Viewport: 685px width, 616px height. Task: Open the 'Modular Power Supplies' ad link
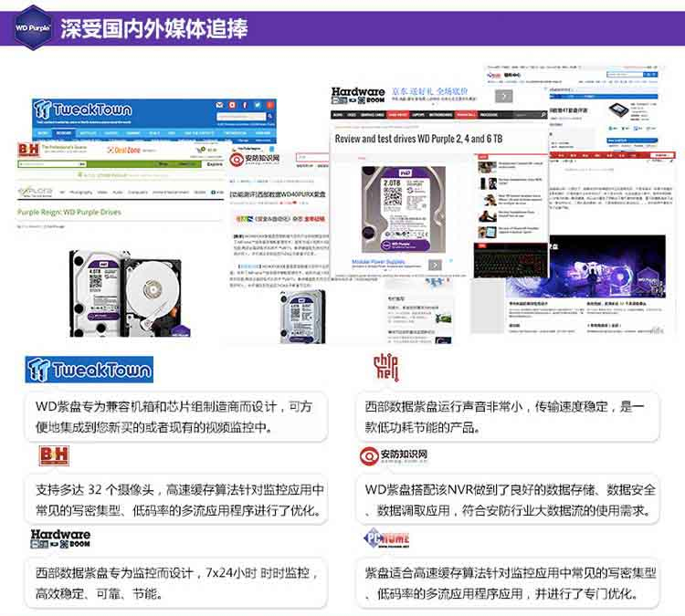point(378,262)
